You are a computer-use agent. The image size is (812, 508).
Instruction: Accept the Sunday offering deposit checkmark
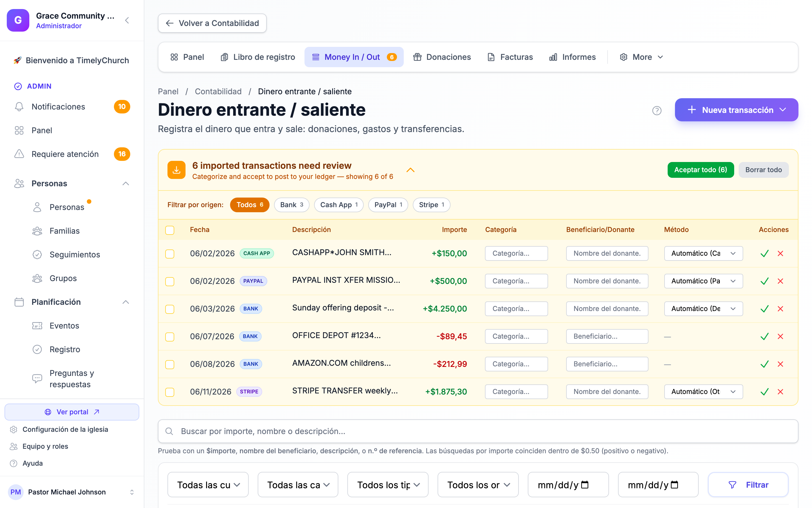tap(764, 309)
